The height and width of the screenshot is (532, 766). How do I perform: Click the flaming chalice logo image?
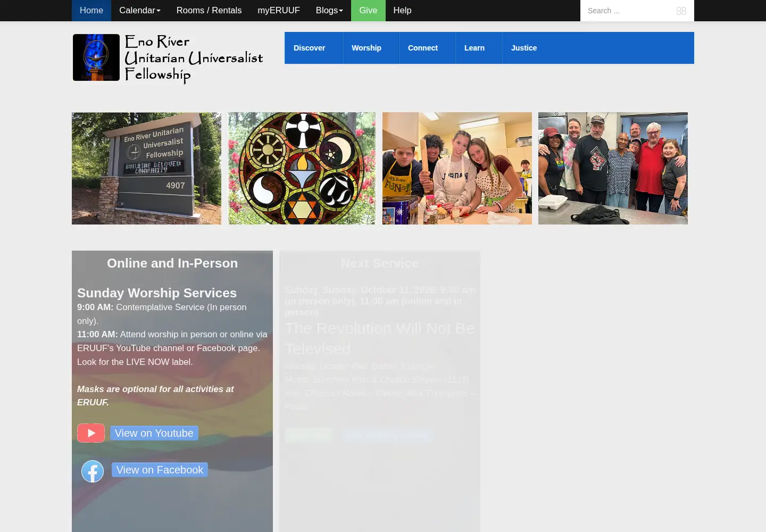click(96, 57)
